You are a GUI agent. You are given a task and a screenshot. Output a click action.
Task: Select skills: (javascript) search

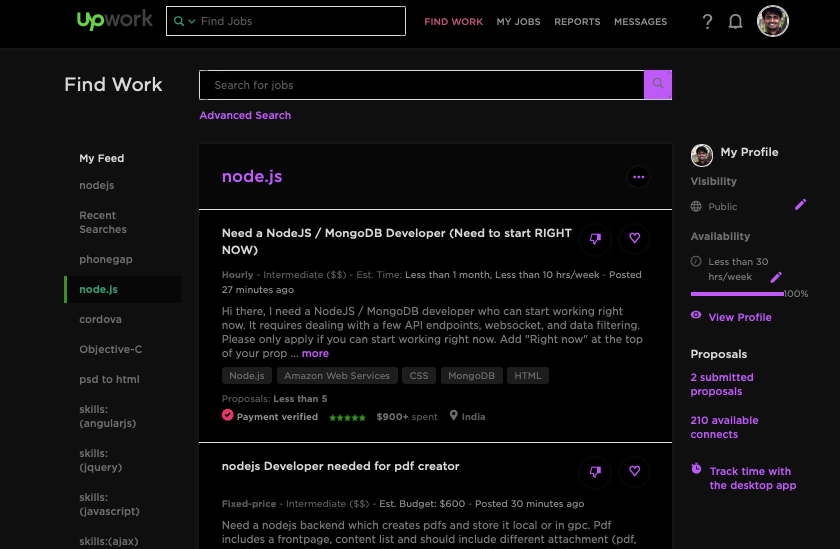point(109,504)
